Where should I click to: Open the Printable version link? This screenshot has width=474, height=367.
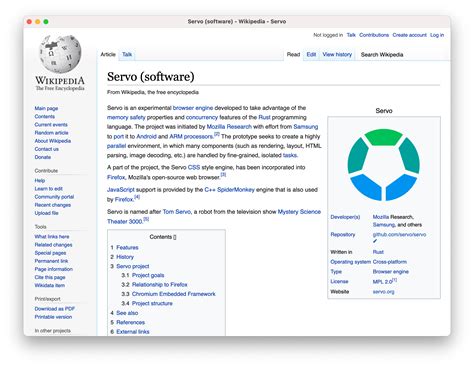click(x=53, y=317)
